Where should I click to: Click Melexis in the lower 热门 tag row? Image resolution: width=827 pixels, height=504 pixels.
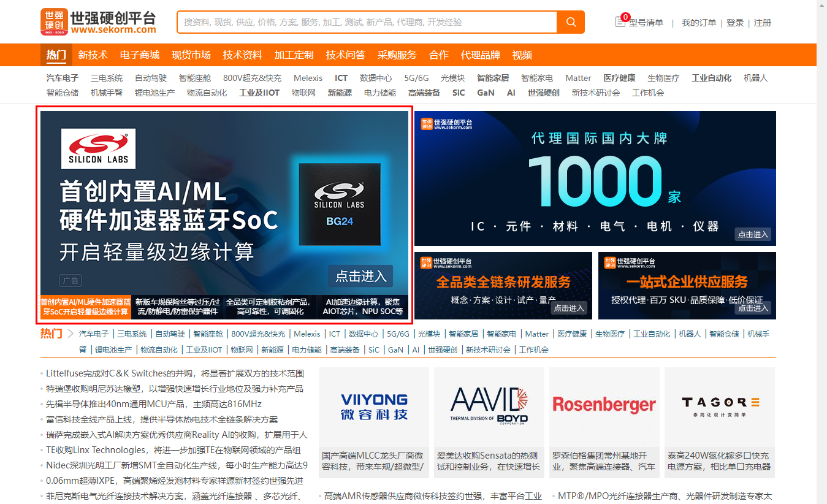coord(307,334)
